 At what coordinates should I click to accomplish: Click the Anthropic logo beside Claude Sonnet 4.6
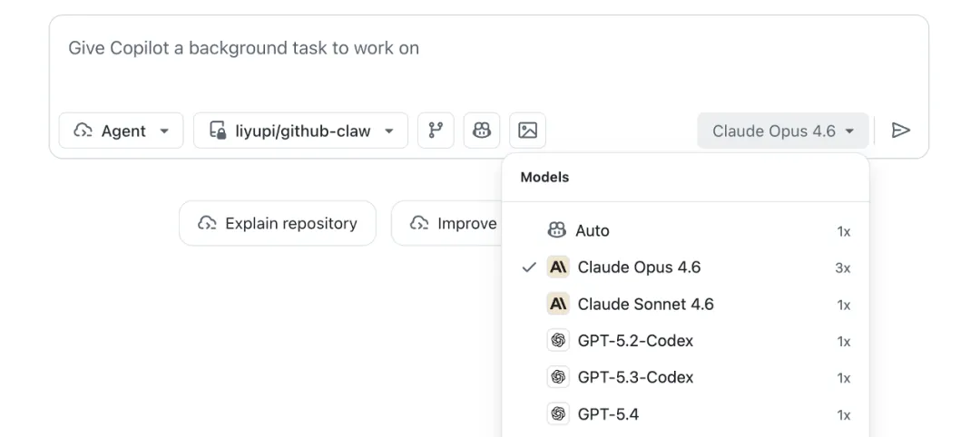(x=558, y=305)
